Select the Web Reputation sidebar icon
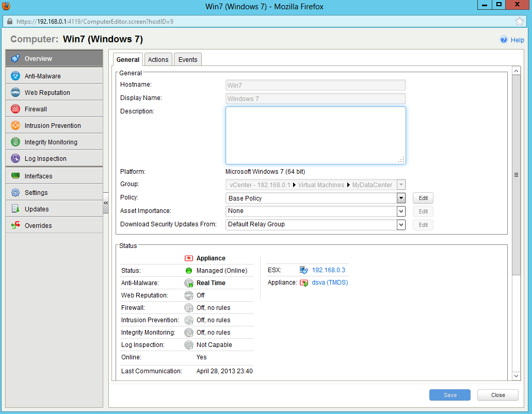The image size is (532, 414). click(15, 92)
